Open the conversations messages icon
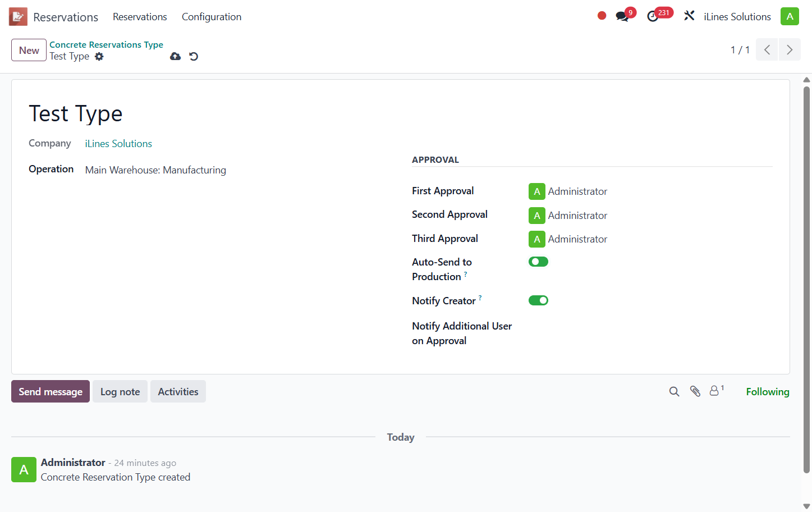 pyautogui.click(x=622, y=16)
